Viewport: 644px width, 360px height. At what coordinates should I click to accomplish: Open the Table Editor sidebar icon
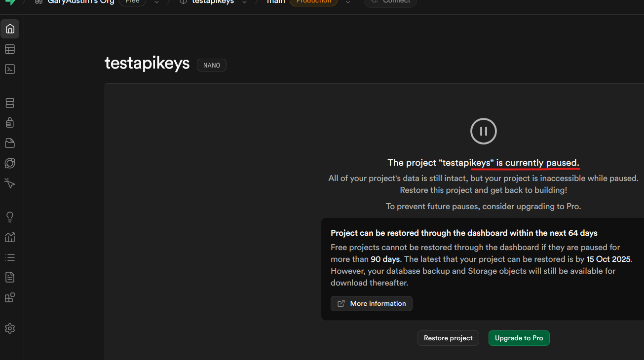pos(10,49)
